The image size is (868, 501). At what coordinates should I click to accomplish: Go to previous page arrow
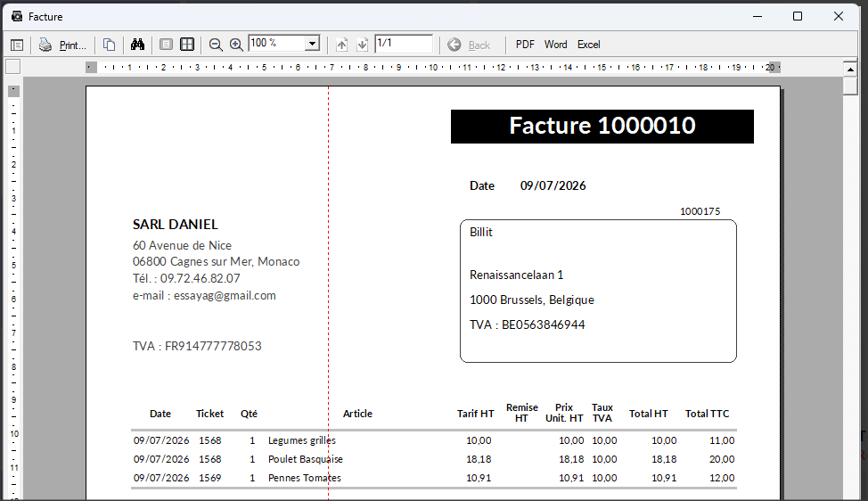coord(341,45)
